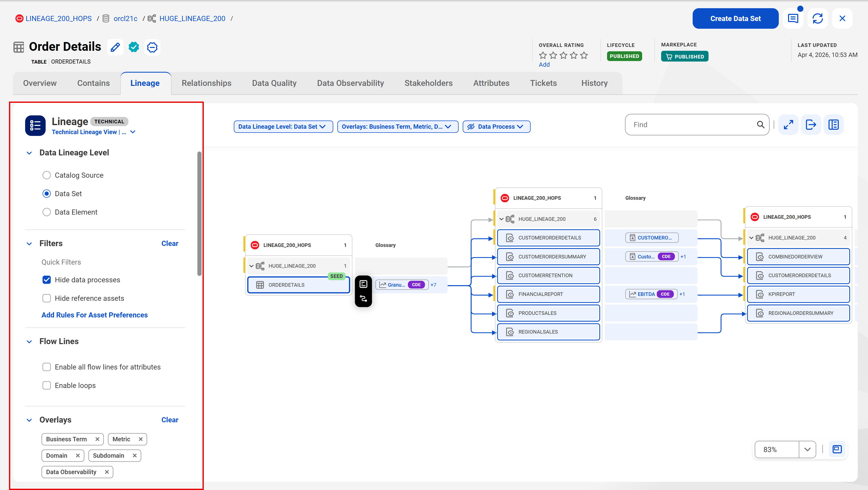The width and height of the screenshot is (868, 490).
Task: Click the fifth rating star
Action: 584,55
